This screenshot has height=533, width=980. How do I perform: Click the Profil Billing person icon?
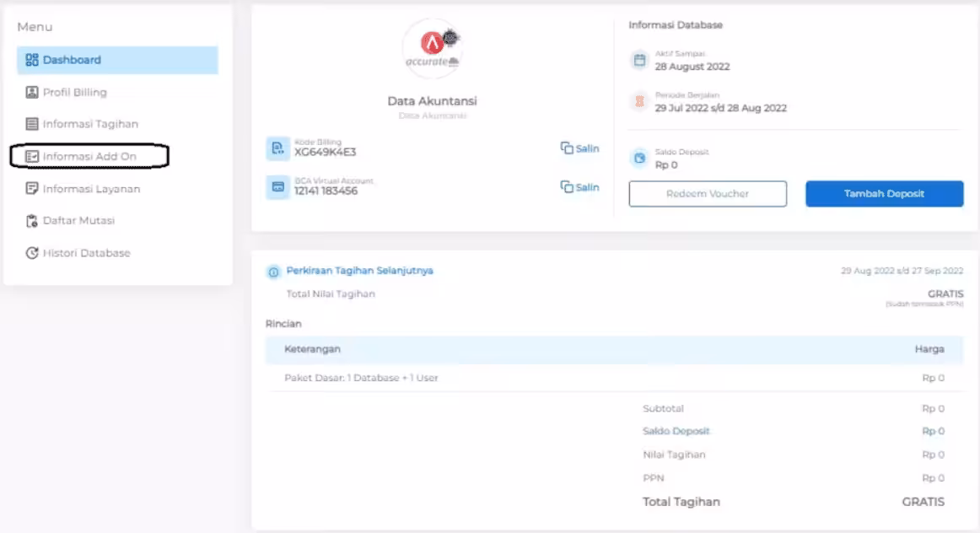32,93
